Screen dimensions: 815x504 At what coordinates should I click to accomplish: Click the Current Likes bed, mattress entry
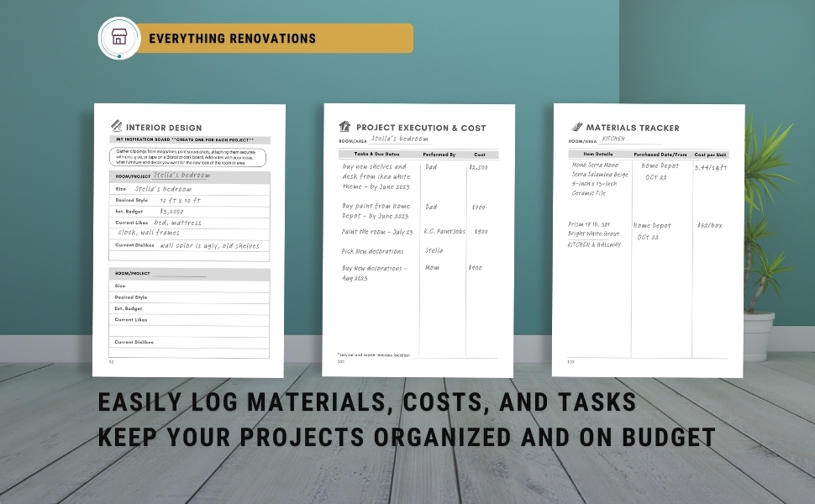[177, 223]
